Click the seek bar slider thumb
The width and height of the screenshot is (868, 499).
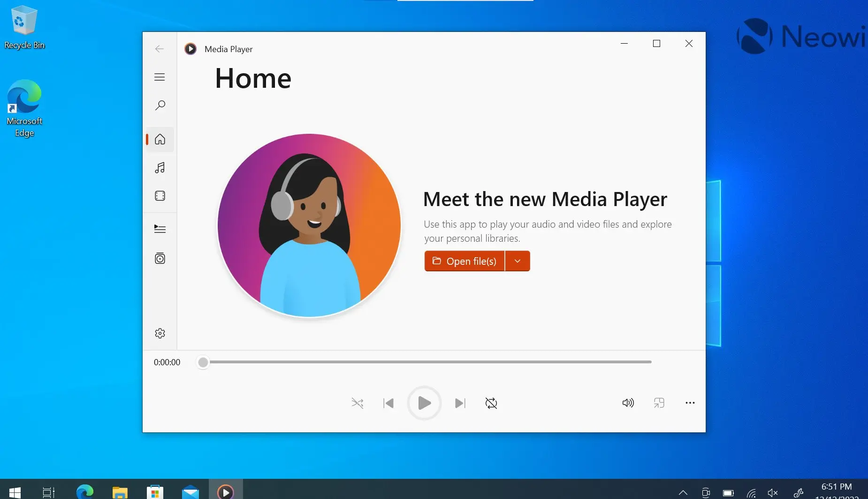tap(203, 362)
